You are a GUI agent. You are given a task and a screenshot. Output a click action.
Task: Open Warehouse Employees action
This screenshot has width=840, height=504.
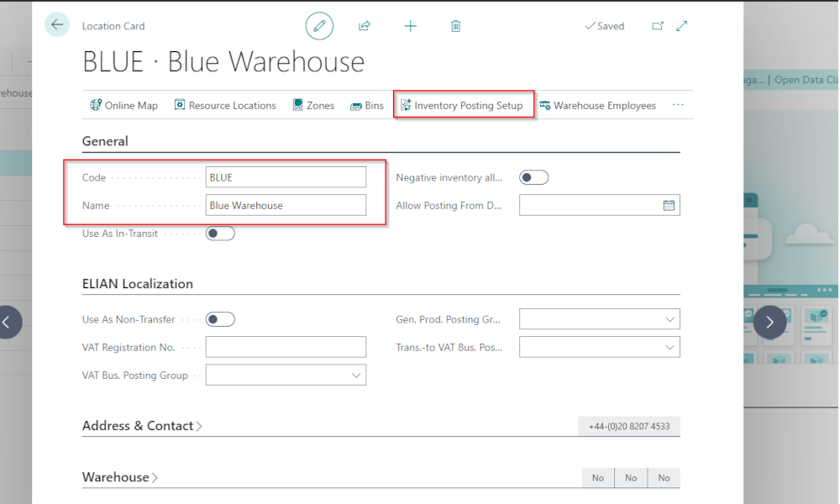tap(597, 106)
